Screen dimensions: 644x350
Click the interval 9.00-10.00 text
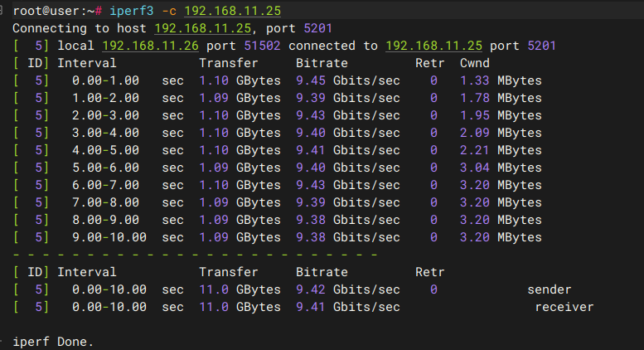(109, 237)
